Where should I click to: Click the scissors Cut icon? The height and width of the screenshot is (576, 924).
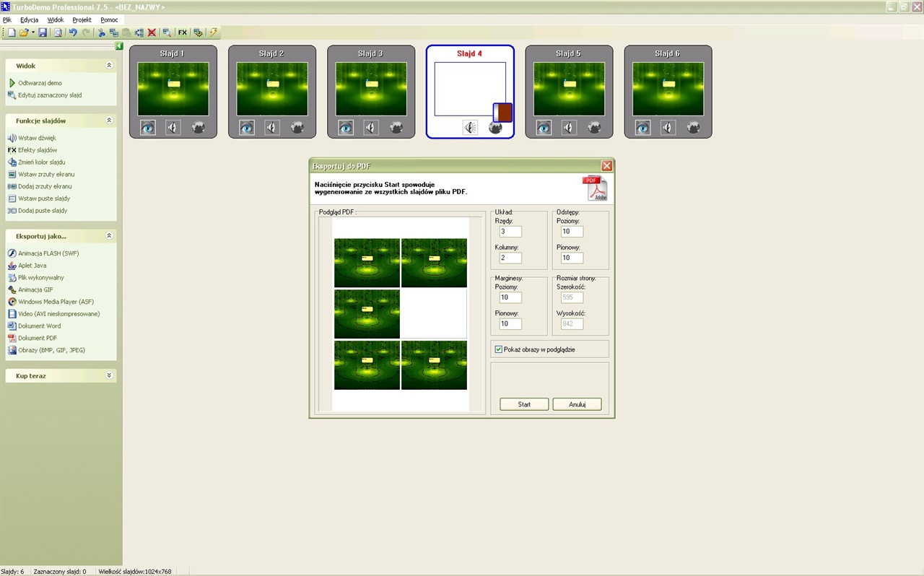(x=102, y=32)
